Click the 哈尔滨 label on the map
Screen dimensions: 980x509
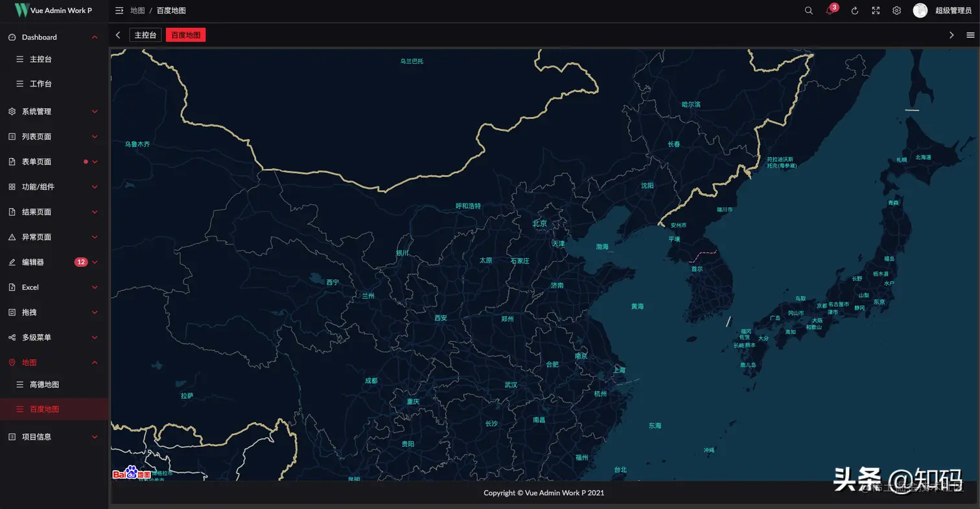[691, 104]
